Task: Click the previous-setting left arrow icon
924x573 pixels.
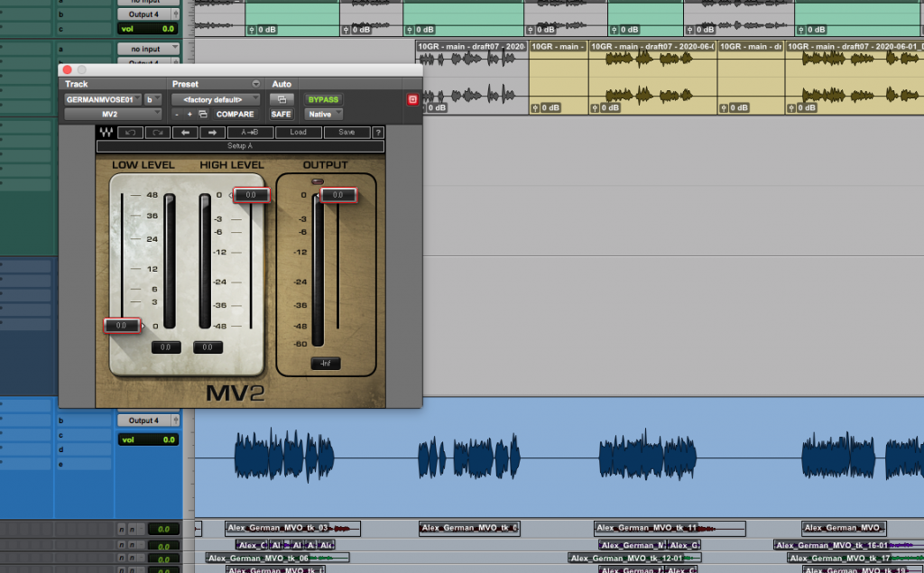Action: click(186, 132)
